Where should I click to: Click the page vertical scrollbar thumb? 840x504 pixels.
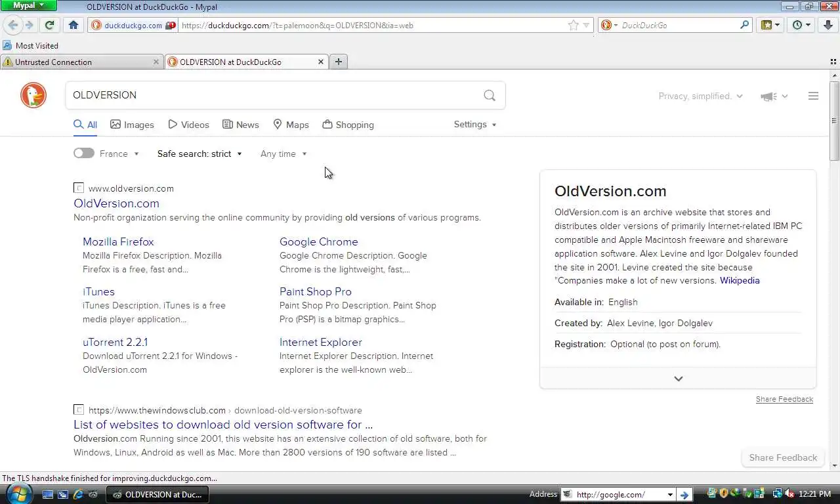[834, 121]
